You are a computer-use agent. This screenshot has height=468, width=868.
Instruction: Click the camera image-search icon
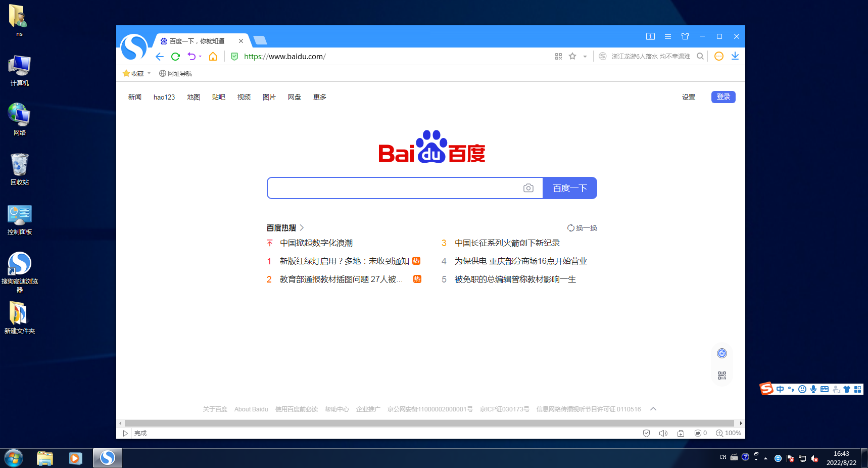point(528,188)
